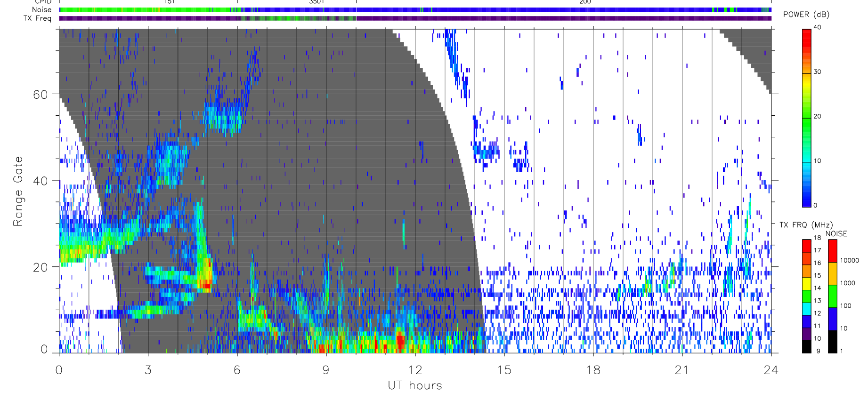The height and width of the screenshot is (400, 868).
Task: Click the 40 value on power scale
Action: (817, 27)
